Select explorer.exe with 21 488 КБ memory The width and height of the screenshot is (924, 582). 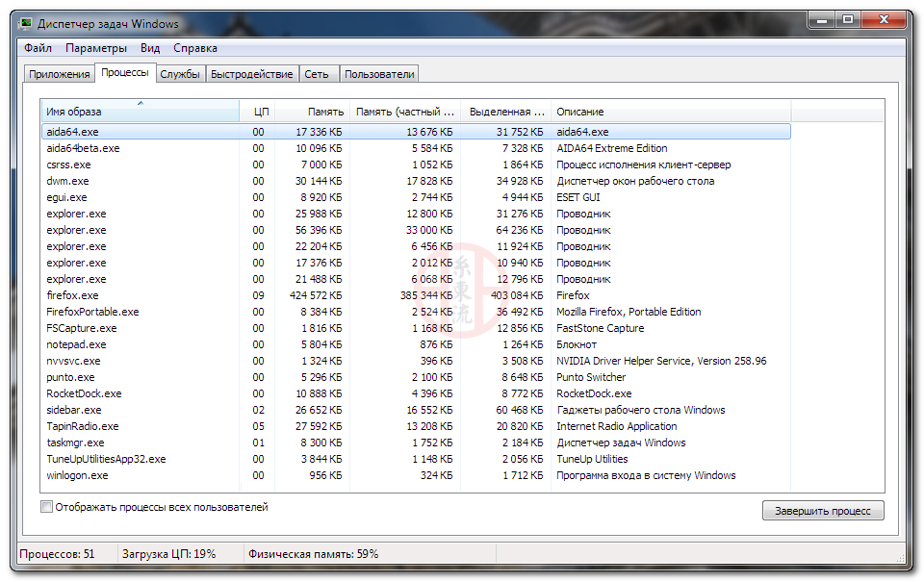click(416, 279)
